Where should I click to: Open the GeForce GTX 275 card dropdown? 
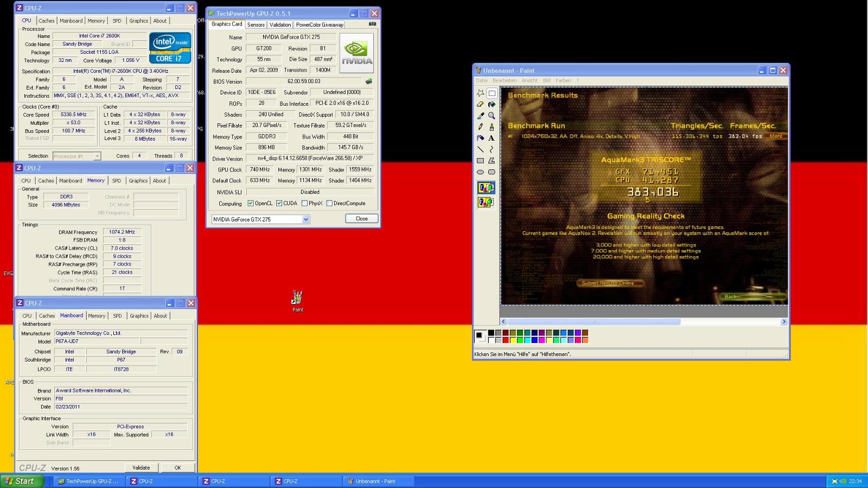305,219
